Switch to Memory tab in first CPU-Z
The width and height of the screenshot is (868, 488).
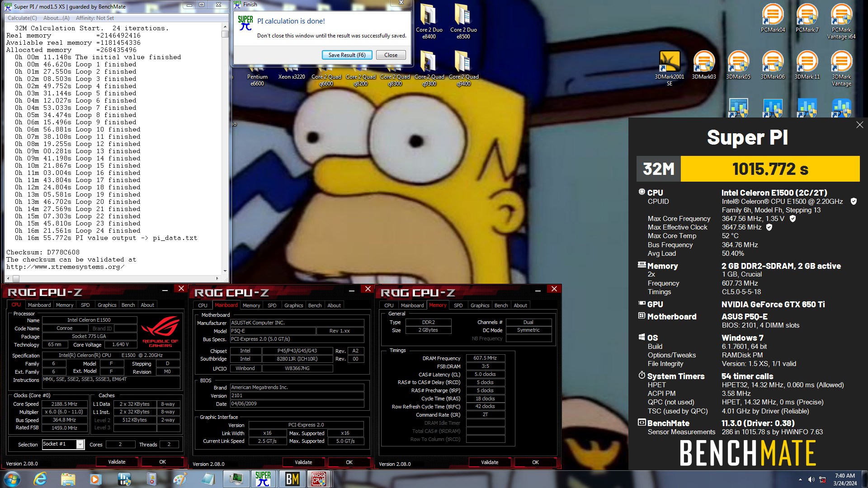[65, 305]
